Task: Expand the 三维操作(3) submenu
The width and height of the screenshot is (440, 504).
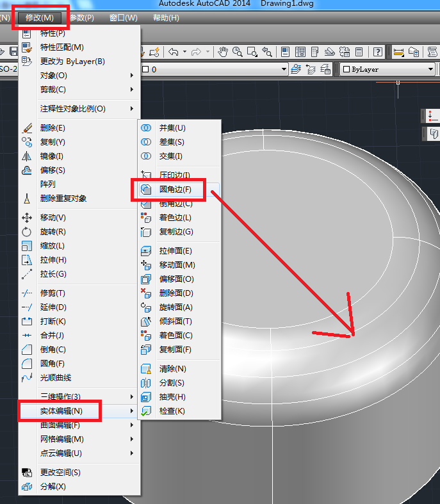Action: tap(79, 396)
